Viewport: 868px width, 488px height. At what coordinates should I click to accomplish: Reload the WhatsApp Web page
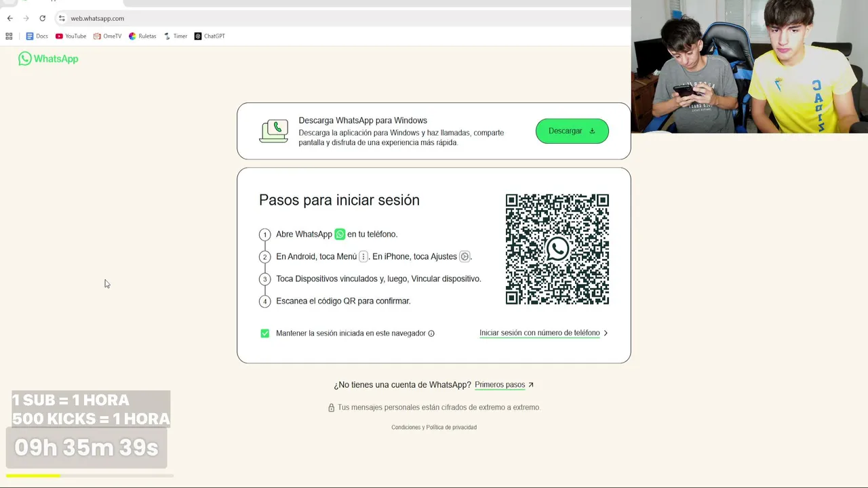[42, 18]
